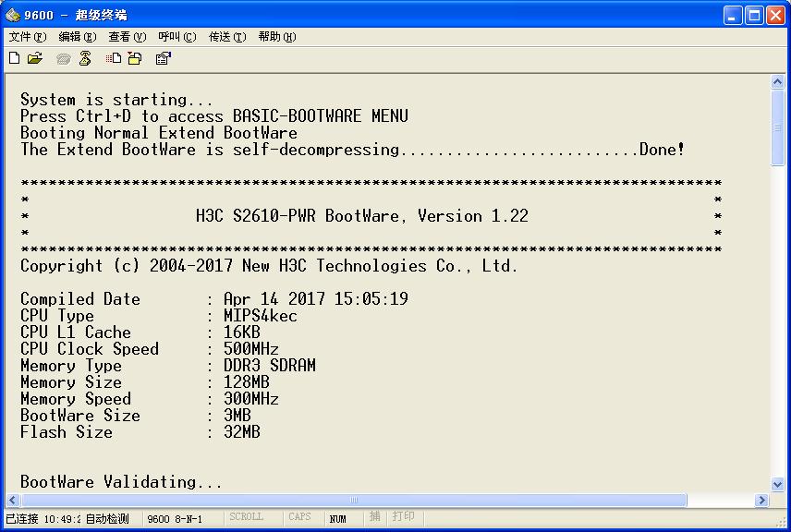The image size is (791, 532).
Task: Open the 呼叫(C) menu
Action: (176, 37)
